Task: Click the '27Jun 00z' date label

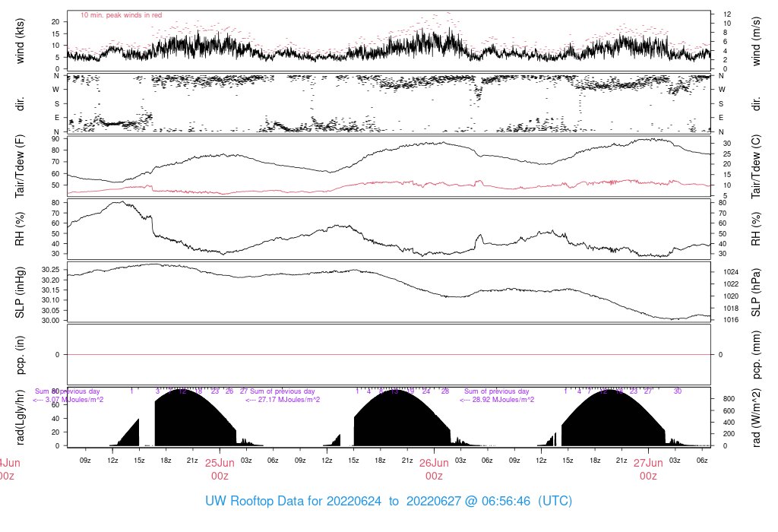Action: (x=649, y=470)
